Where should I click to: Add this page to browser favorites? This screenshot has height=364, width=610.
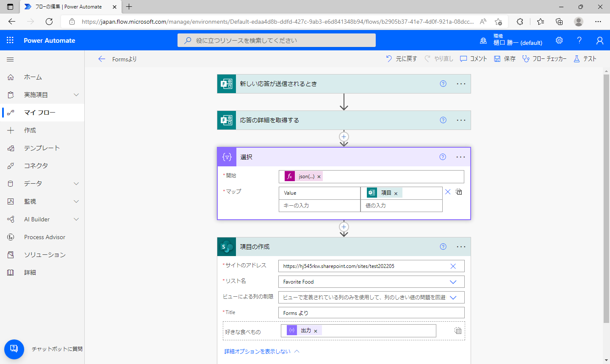point(498,22)
